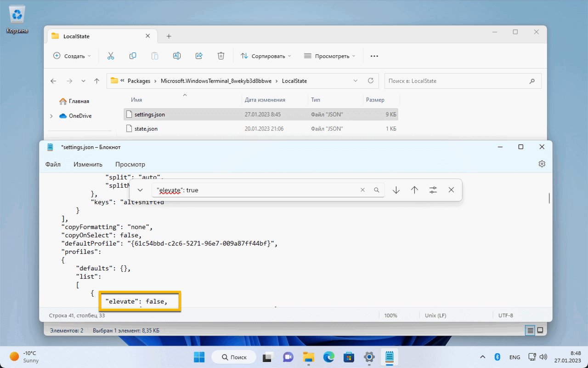Switch Explorer to large thumbnails view
The height and width of the screenshot is (368, 588).
[x=540, y=330]
